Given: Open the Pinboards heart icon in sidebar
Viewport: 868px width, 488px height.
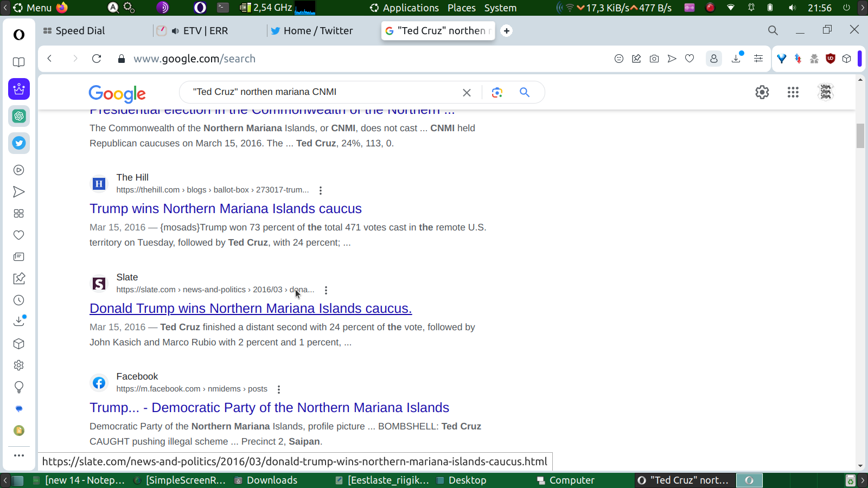Looking at the screenshot, I should (19, 235).
